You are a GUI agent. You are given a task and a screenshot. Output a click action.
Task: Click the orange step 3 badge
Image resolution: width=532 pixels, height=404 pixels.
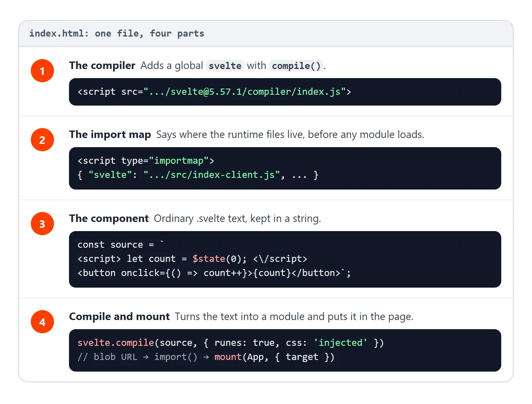(x=42, y=224)
